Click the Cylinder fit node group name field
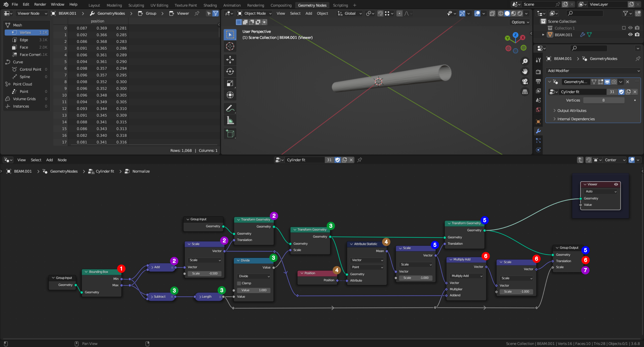This screenshot has width=644, height=347. point(304,160)
